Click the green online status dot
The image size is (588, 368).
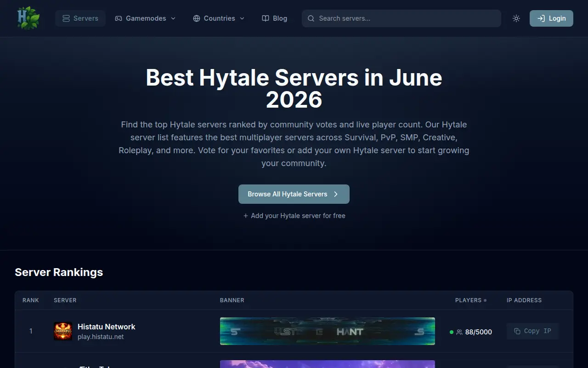tap(452, 332)
